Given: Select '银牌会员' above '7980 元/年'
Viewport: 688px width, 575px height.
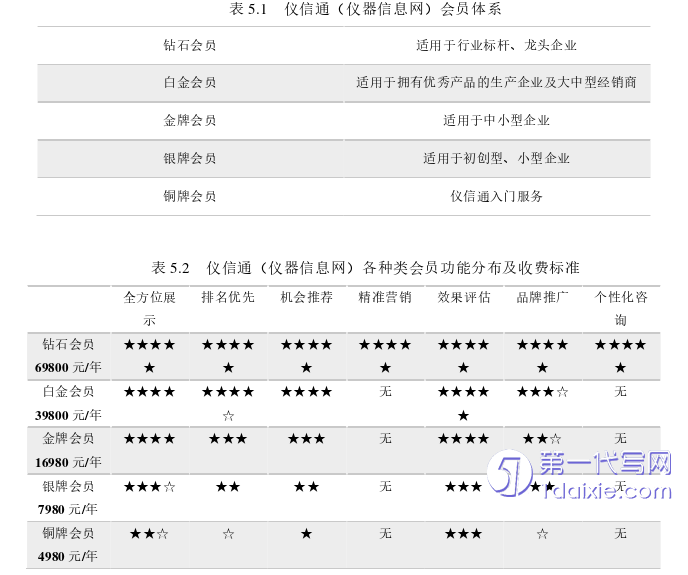Looking at the screenshot, I should 68,486.
